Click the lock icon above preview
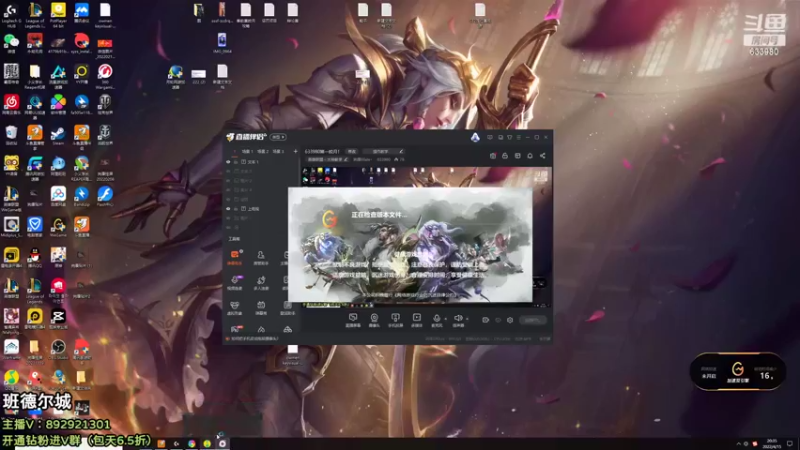The image size is (800, 450). tap(505, 156)
